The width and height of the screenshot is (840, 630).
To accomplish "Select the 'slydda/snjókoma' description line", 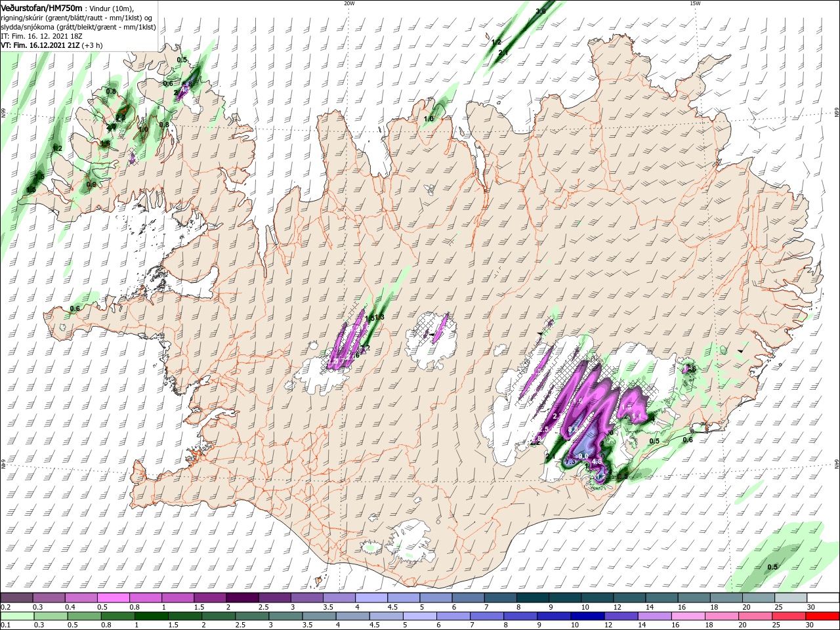I will click(x=77, y=27).
